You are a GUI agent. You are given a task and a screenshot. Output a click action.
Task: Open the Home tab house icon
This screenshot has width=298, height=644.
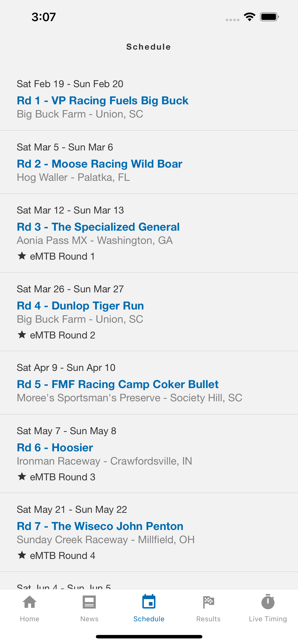coord(29,602)
